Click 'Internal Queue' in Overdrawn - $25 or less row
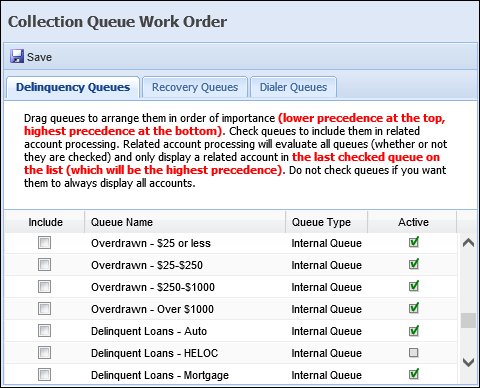The image size is (480, 388). tap(327, 243)
